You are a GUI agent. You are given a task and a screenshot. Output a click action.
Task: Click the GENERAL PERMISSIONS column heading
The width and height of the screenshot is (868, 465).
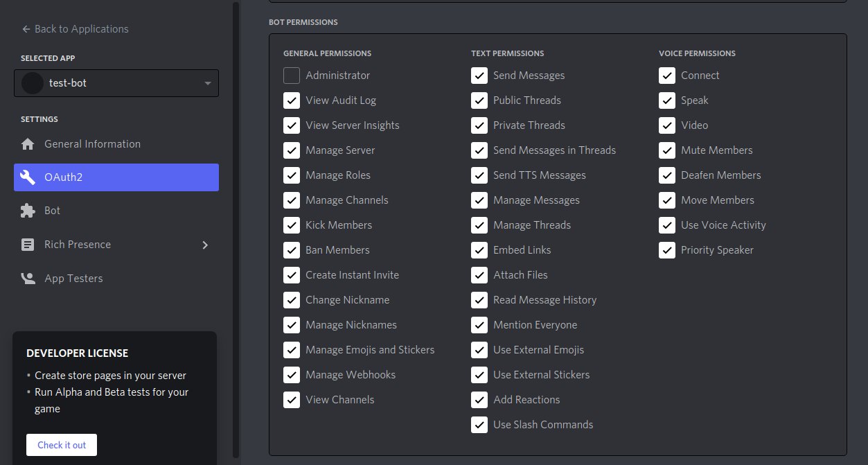[327, 53]
